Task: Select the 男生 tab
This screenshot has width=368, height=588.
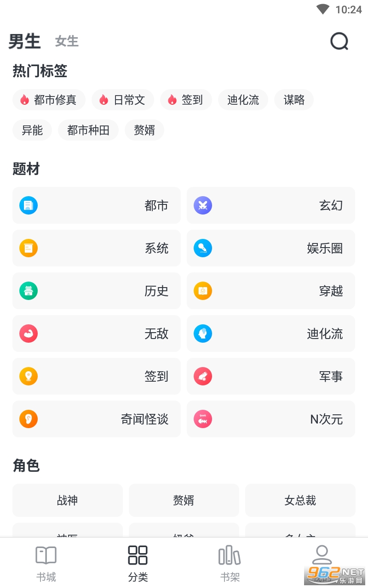Action: 24,41
